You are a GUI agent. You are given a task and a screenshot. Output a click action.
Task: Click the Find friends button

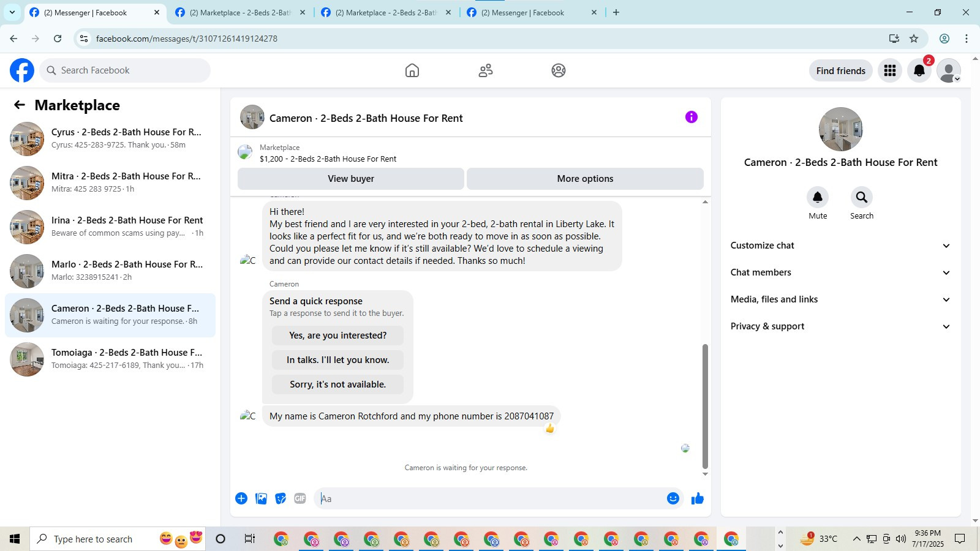click(x=841, y=70)
